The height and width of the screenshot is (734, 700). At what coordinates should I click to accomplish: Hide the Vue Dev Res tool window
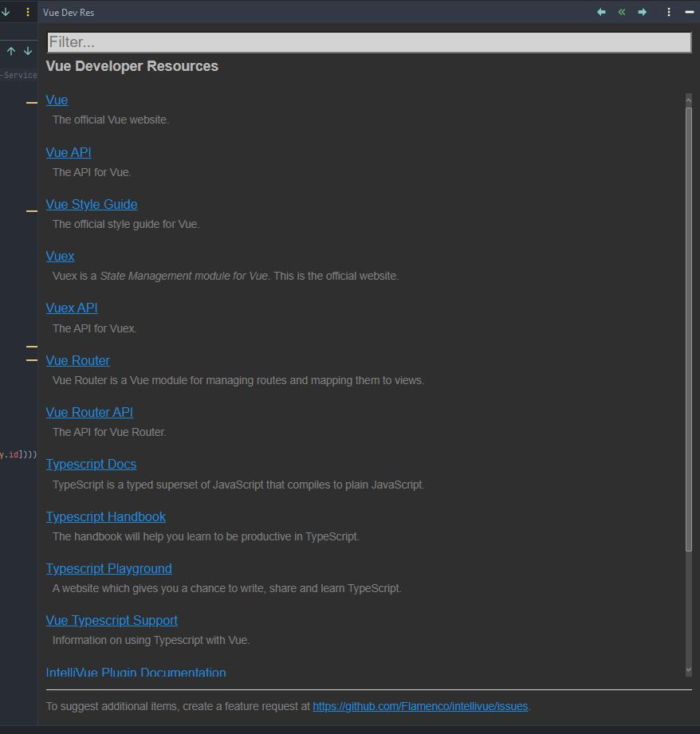click(689, 12)
